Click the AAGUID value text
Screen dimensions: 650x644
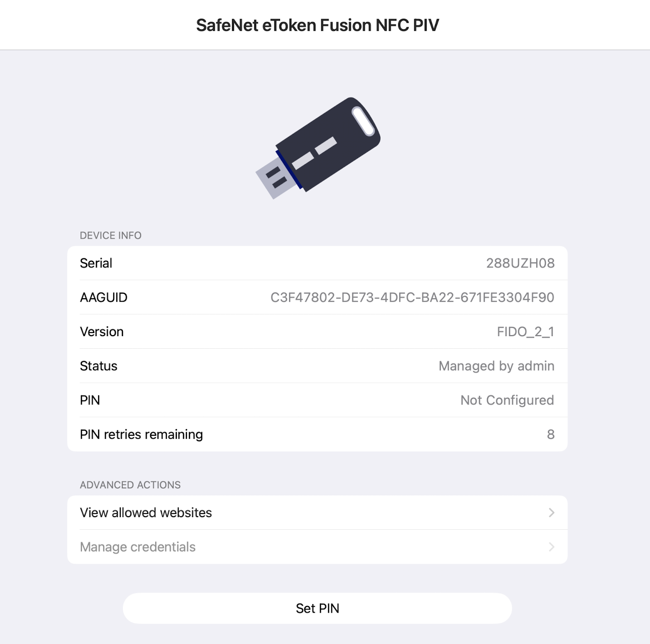(x=412, y=298)
